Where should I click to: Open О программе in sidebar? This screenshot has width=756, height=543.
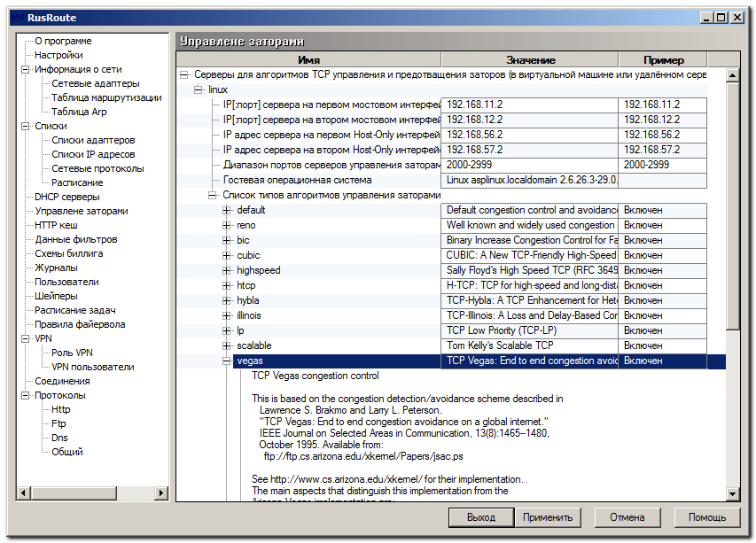point(63,41)
